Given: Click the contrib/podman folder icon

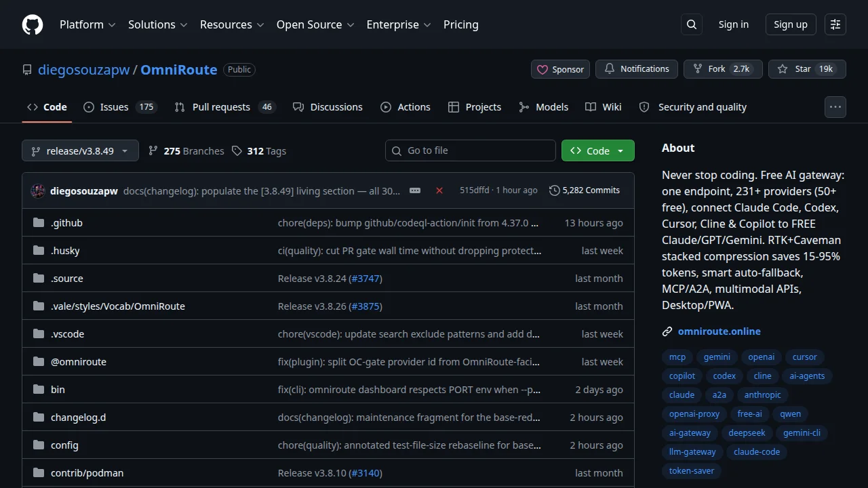Looking at the screenshot, I should coord(39,473).
